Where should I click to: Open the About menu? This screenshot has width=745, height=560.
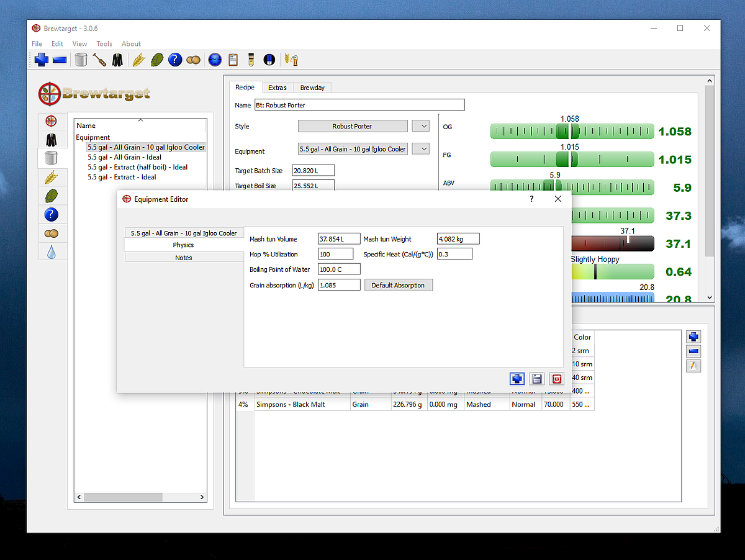point(131,43)
